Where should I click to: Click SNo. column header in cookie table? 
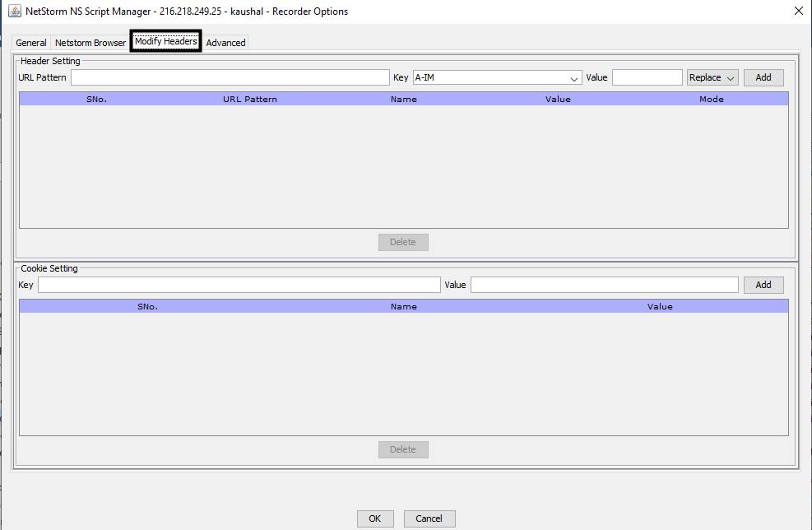147,306
